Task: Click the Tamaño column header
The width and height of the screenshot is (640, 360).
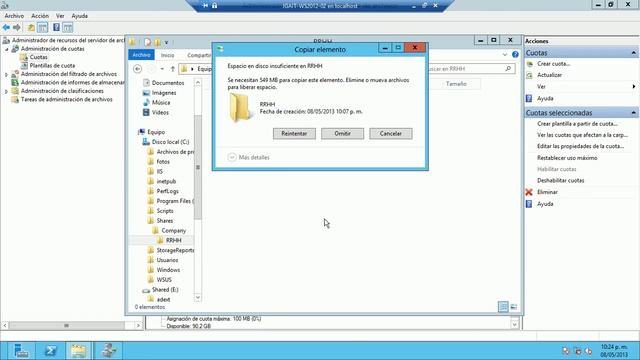Action: point(456,84)
